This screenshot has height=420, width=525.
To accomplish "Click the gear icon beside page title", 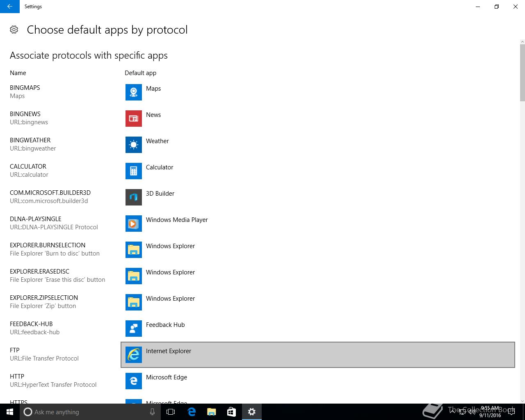I will coord(14,30).
